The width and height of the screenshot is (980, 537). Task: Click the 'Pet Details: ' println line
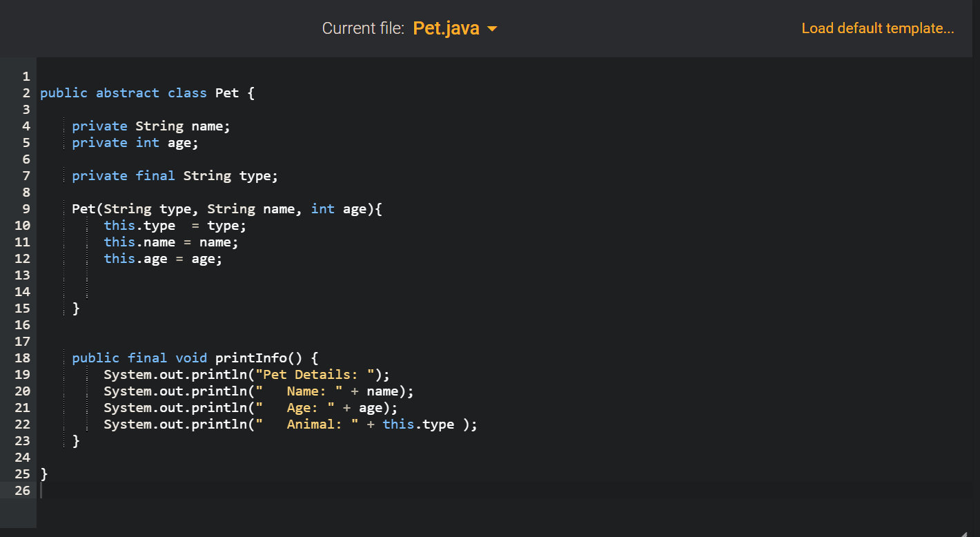[x=247, y=374]
